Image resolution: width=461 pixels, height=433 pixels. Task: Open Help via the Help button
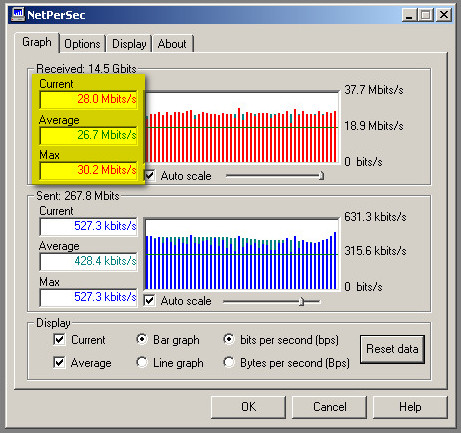[x=410, y=407]
